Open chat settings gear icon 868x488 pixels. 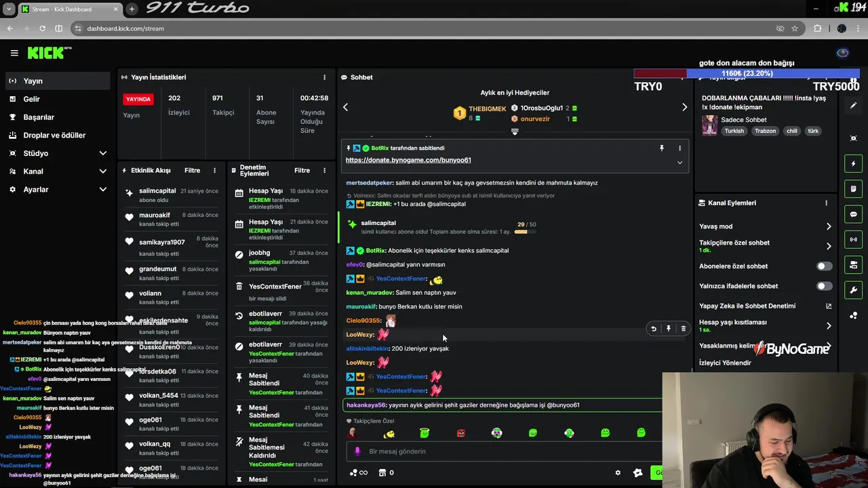(618, 473)
